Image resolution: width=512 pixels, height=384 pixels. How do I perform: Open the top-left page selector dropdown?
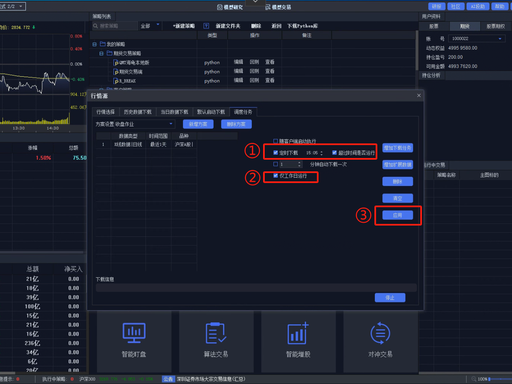(13, 6)
